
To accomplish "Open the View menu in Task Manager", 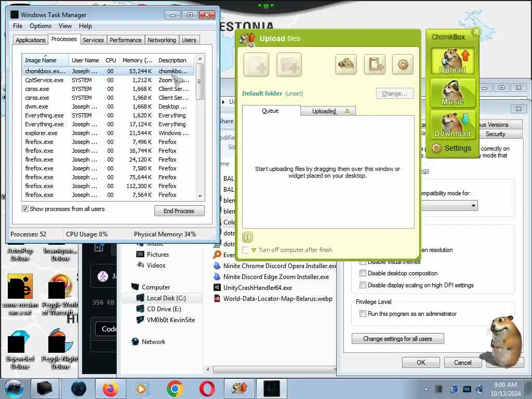I will pos(65,26).
